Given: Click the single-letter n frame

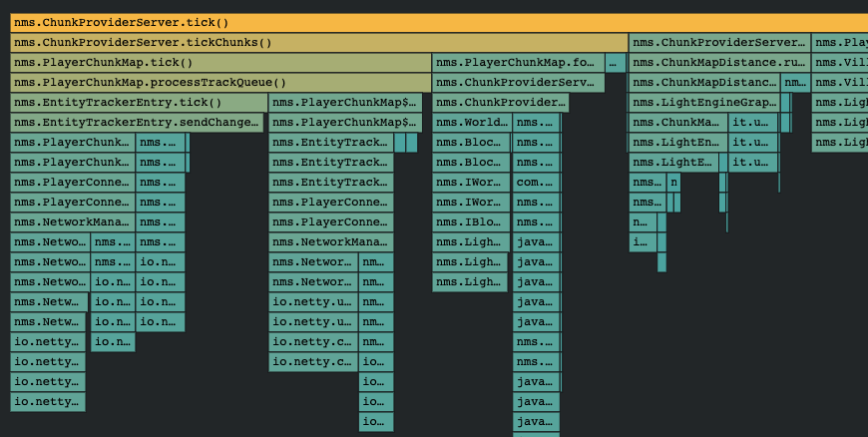Looking at the screenshot, I should point(674,183).
